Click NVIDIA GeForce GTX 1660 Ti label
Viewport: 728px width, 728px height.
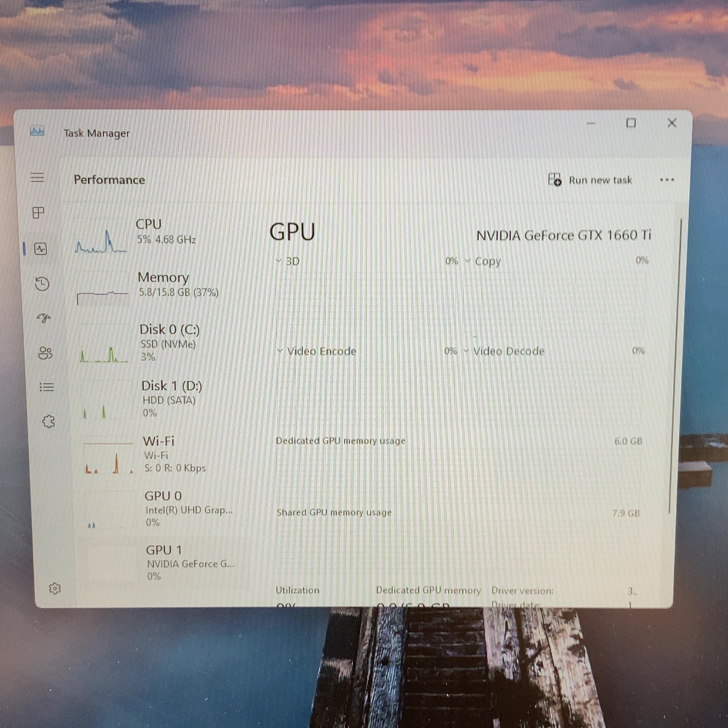pos(563,235)
